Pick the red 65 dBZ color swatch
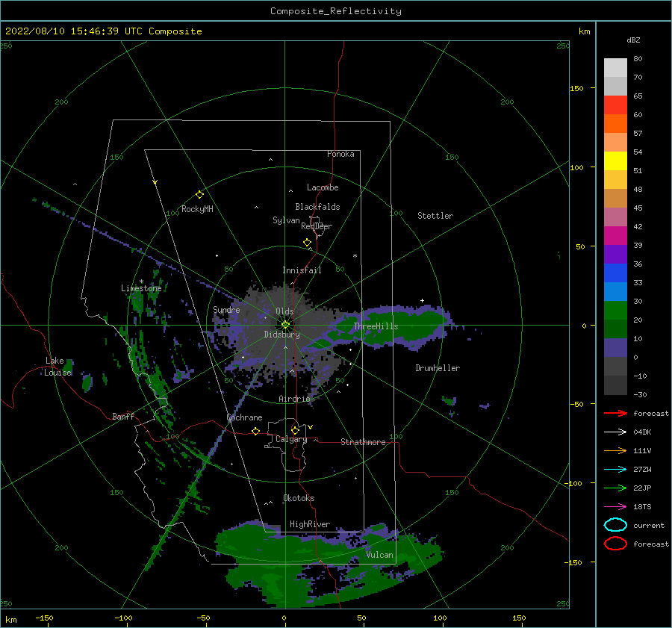672x628 pixels. coord(615,105)
